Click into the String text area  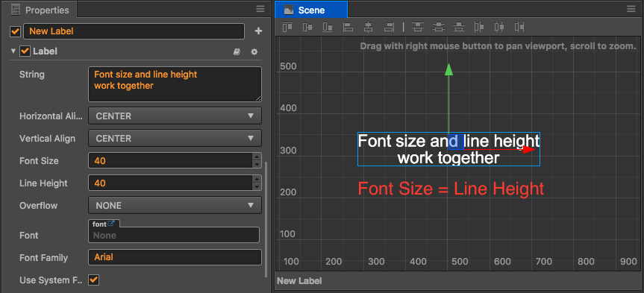coord(175,84)
